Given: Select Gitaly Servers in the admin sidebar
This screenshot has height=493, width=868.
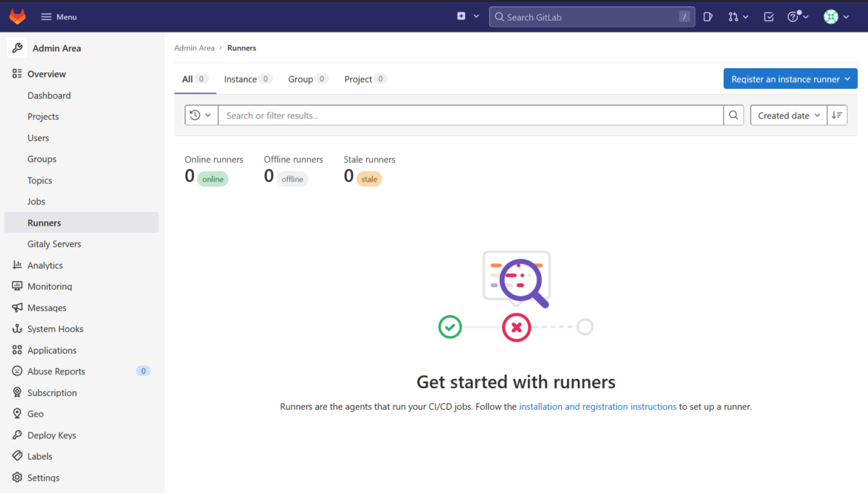Looking at the screenshot, I should (x=54, y=244).
